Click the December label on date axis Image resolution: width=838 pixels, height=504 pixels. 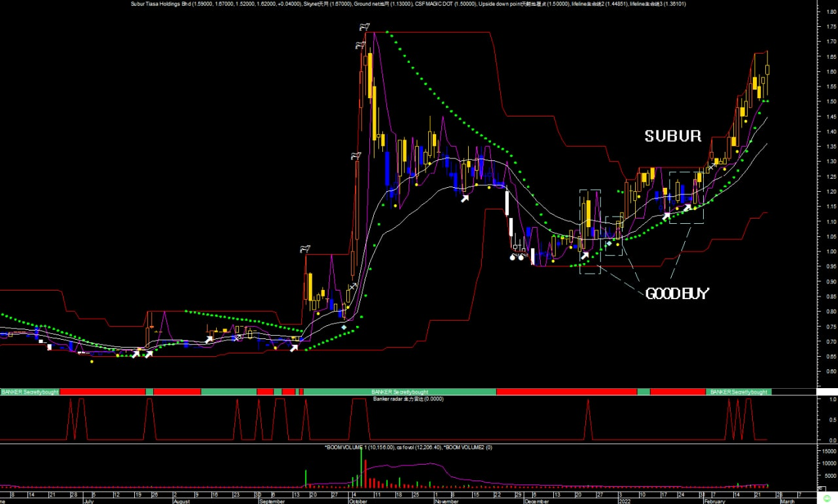536,501
